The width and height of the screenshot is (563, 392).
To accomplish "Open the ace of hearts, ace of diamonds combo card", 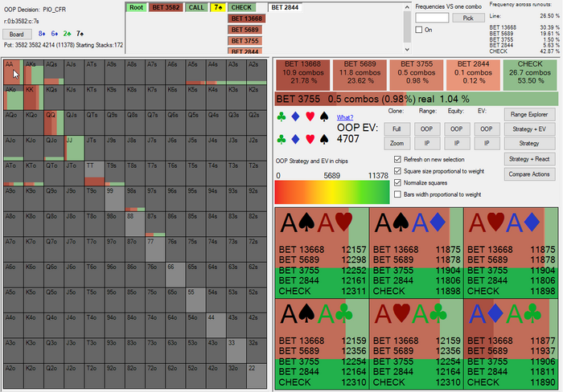I will [x=511, y=253].
